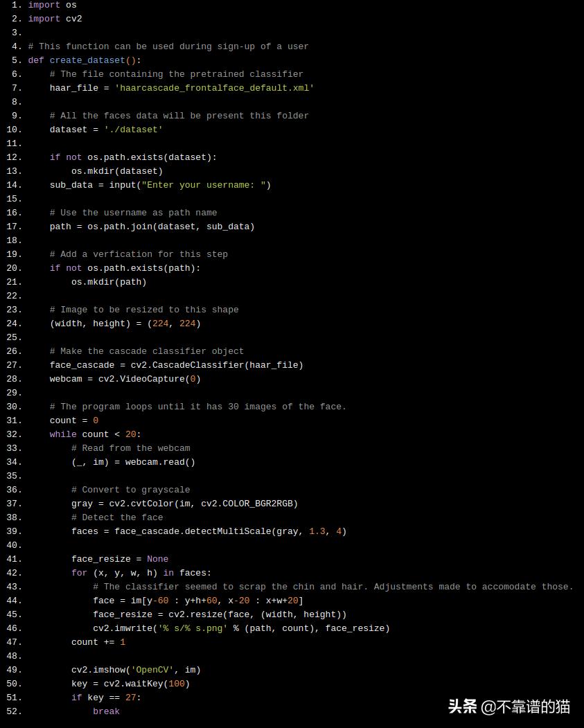Click 'webcam = cv2.VideoCapture(0)' line
Image resolution: width=584 pixels, height=728 pixels.
[125, 379]
